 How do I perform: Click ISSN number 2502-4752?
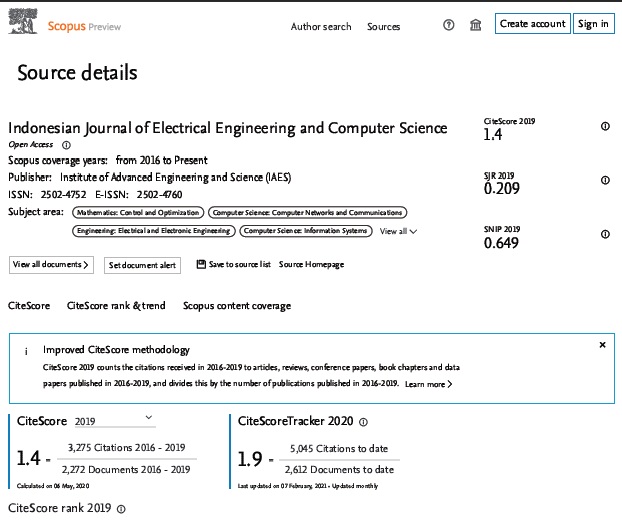click(63, 195)
